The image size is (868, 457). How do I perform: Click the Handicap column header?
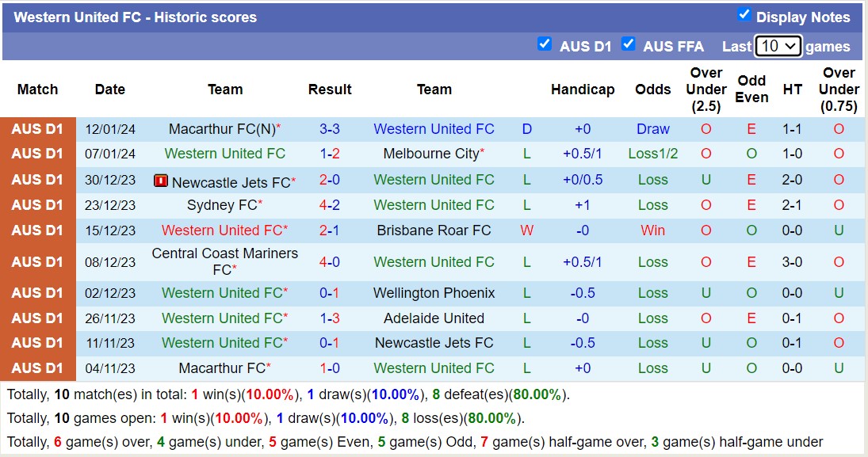click(583, 89)
